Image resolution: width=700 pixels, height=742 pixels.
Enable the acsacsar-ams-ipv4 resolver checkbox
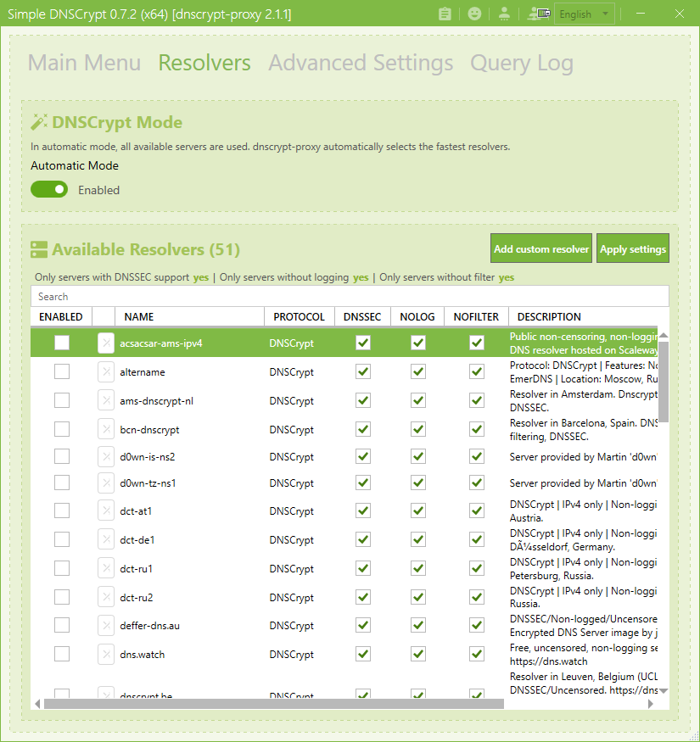tap(62, 343)
